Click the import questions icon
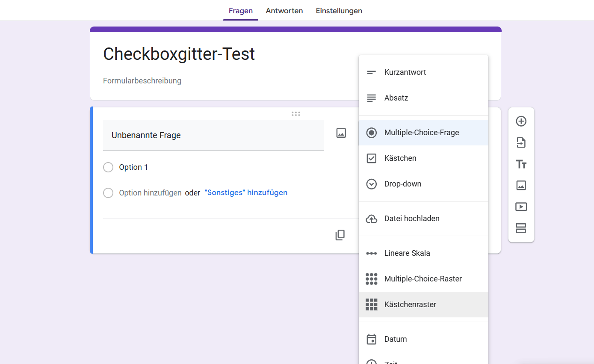The height and width of the screenshot is (364, 594). click(521, 142)
